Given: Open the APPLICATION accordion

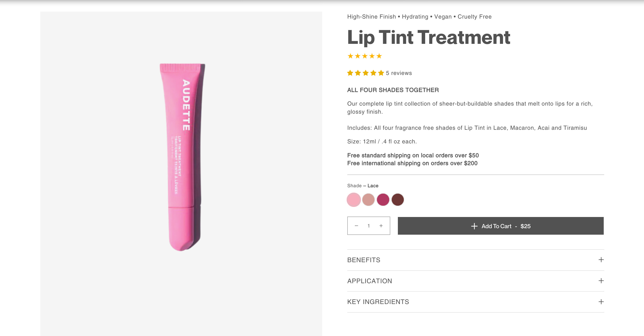Looking at the screenshot, I should click(369, 281).
